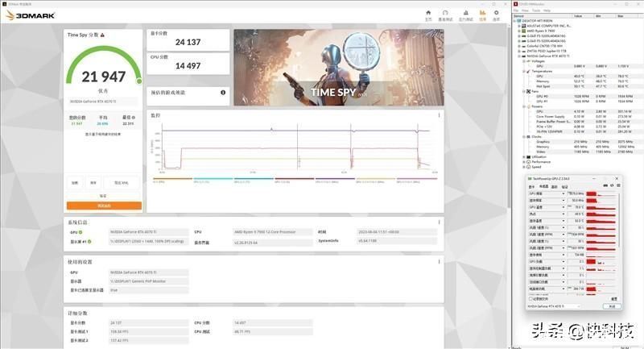This screenshot has height=349, width=644.
Task: Click the Load button under Time Spy score
Action: [x=75, y=182]
